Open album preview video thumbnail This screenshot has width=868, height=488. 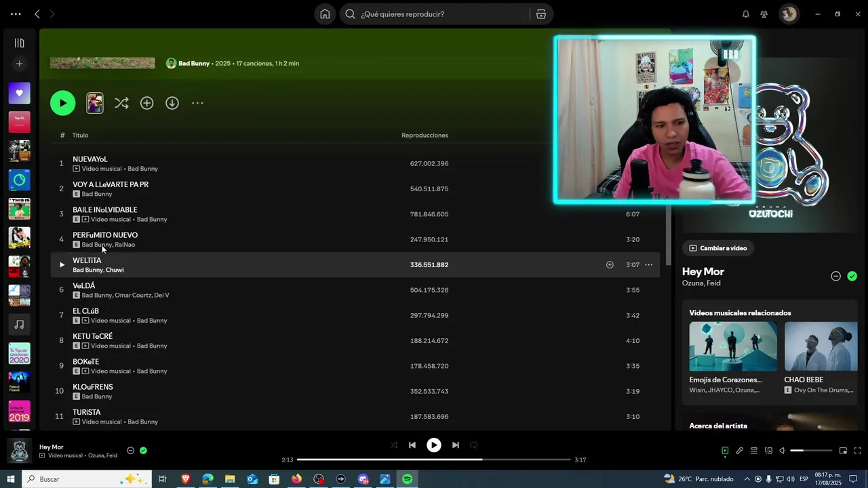(x=95, y=103)
